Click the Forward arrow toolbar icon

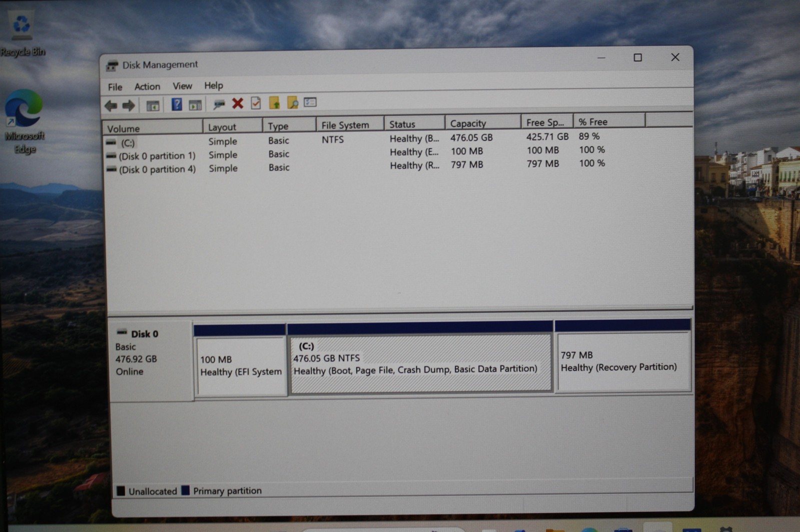point(129,105)
